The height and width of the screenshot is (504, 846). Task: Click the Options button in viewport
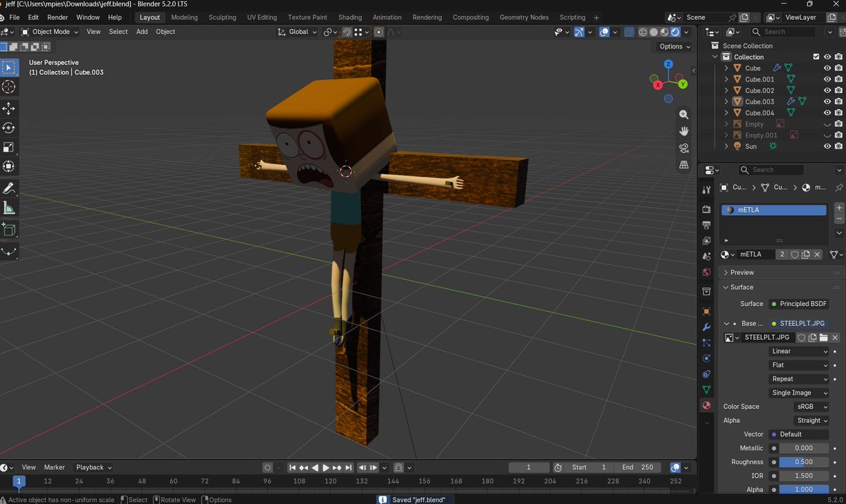tap(675, 47)
